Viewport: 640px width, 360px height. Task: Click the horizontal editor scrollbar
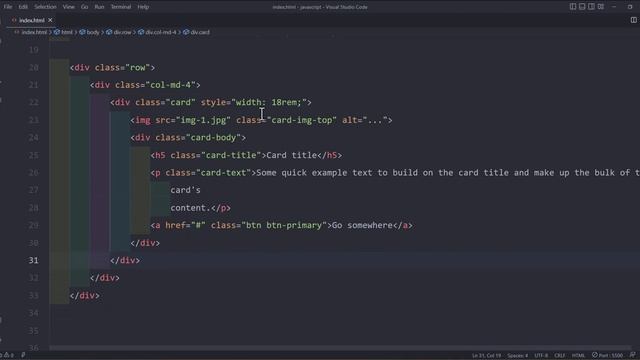339,348
